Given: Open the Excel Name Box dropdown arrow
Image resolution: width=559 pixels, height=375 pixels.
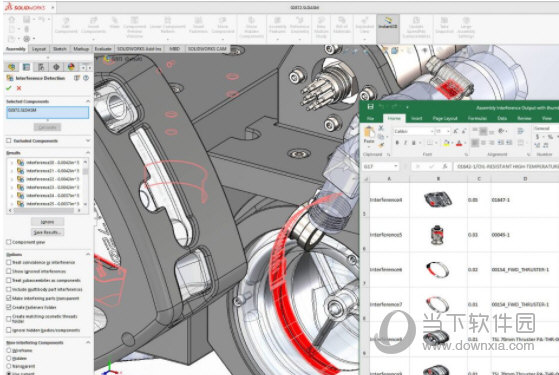Looking at the screenshot, I should (396, 166).
